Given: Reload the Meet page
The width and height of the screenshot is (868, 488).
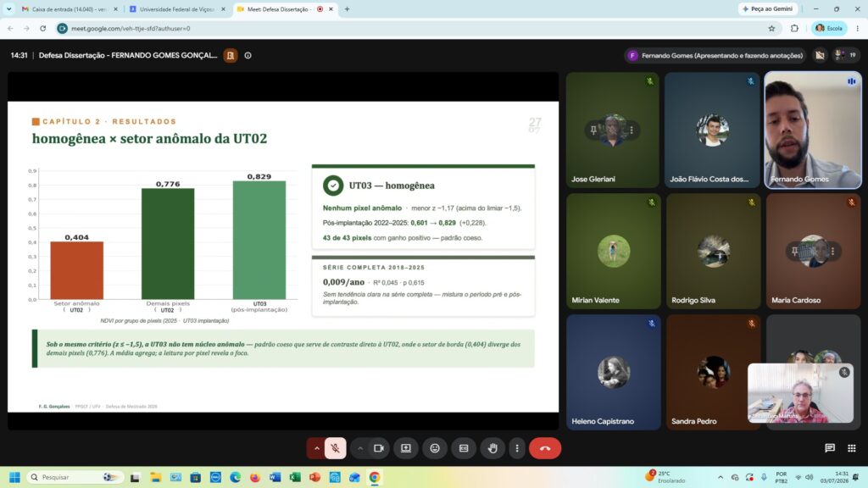Looking at the screenshot, I should tap(42, 28).
